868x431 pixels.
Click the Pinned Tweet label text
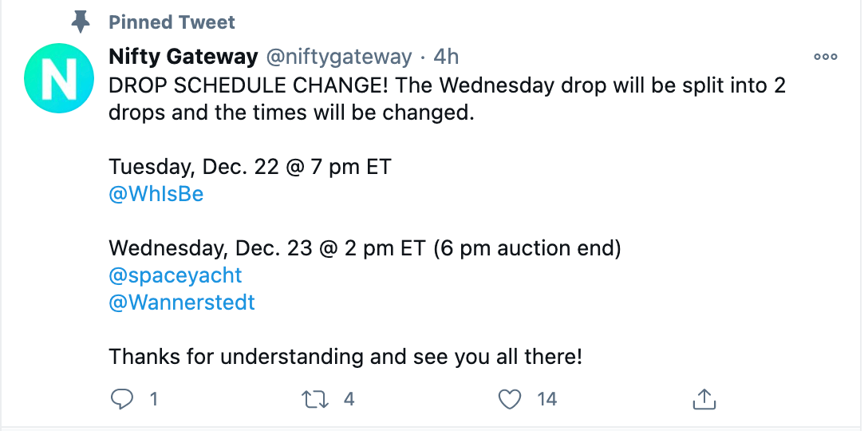pyautogui.click(x=172, y=22)
